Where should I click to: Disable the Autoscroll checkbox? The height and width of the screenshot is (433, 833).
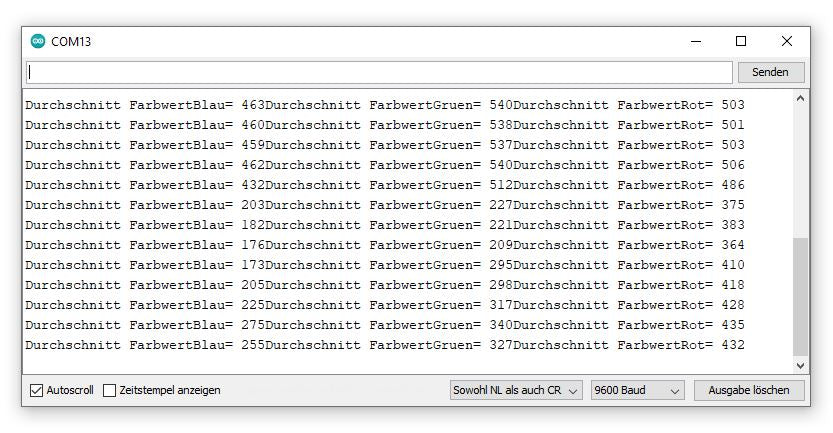tap(36, 390)
